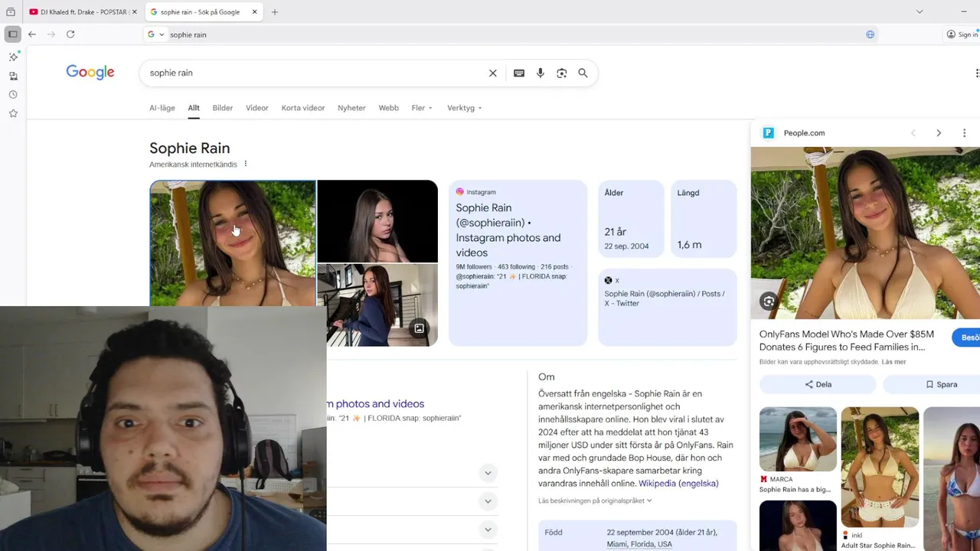Submit search with the magnifier icon
The width and height of the screenshot is (980, 551).
point(583,73)
